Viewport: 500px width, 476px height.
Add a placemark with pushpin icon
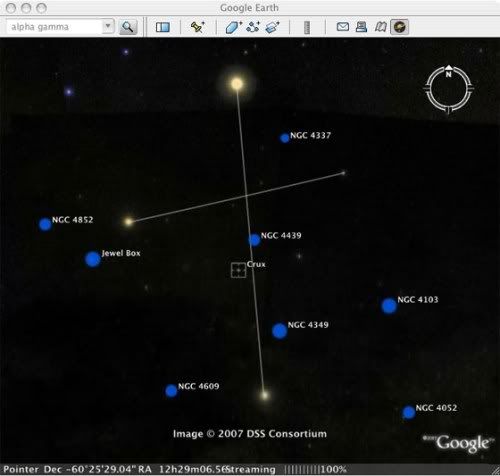[x=198, y=27]
